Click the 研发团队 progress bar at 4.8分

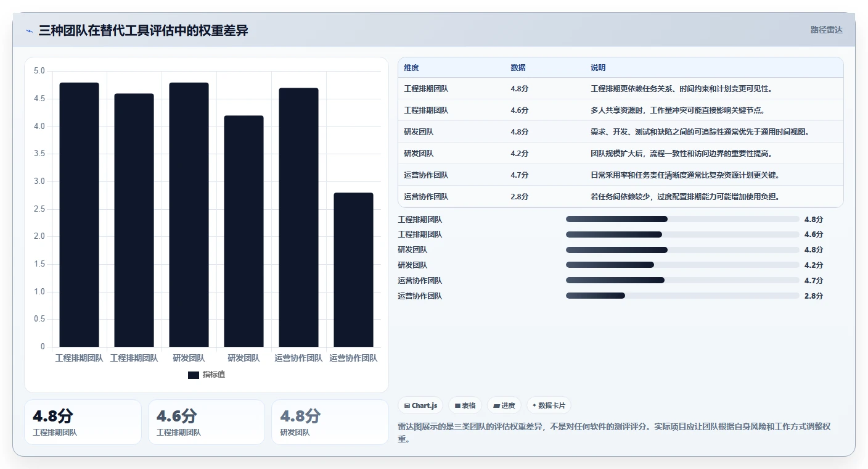click(682, 250)
